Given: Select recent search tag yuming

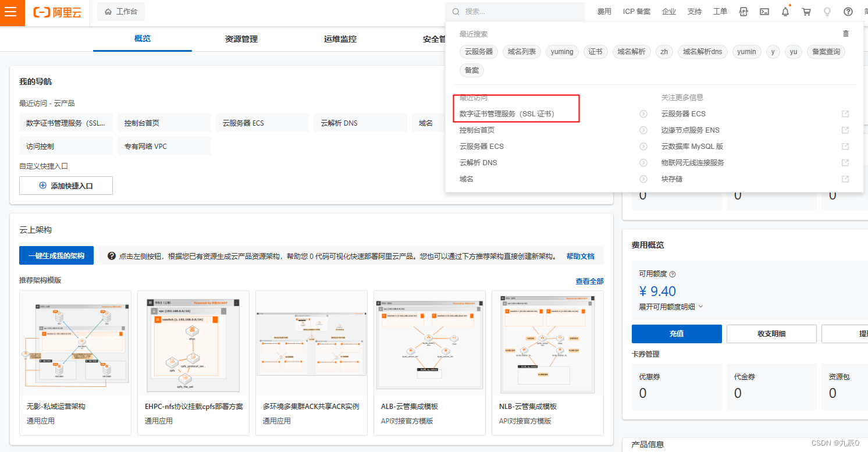Looking at the screenshot, I should (562, 52).
